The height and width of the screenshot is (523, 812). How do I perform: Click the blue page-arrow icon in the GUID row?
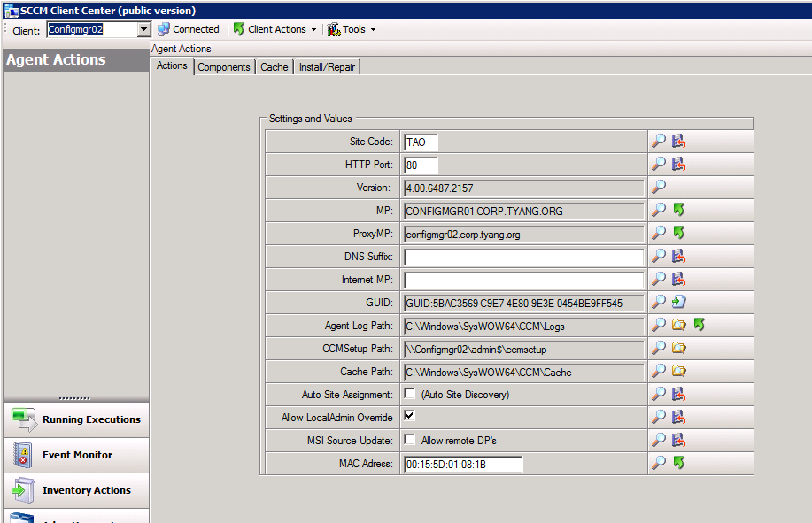(678, 302)
